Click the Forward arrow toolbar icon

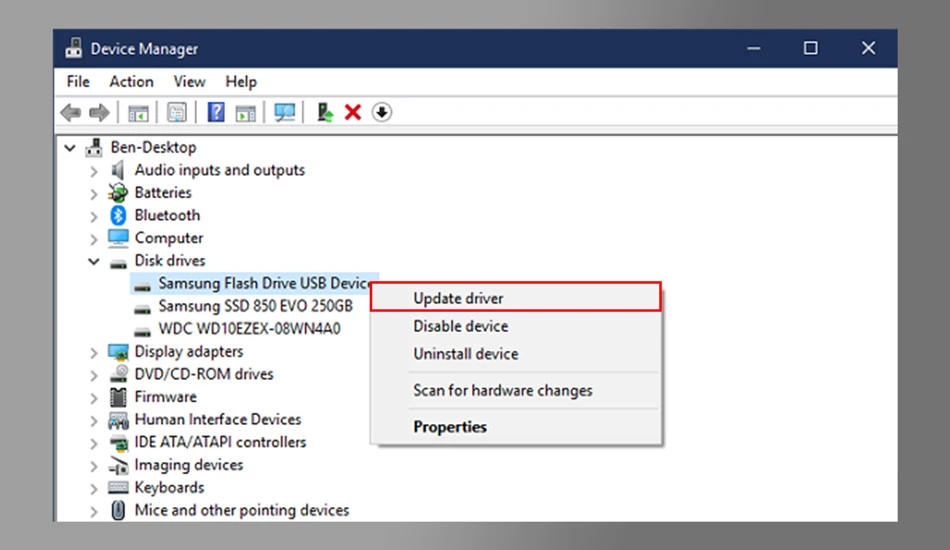coord(99,113)
